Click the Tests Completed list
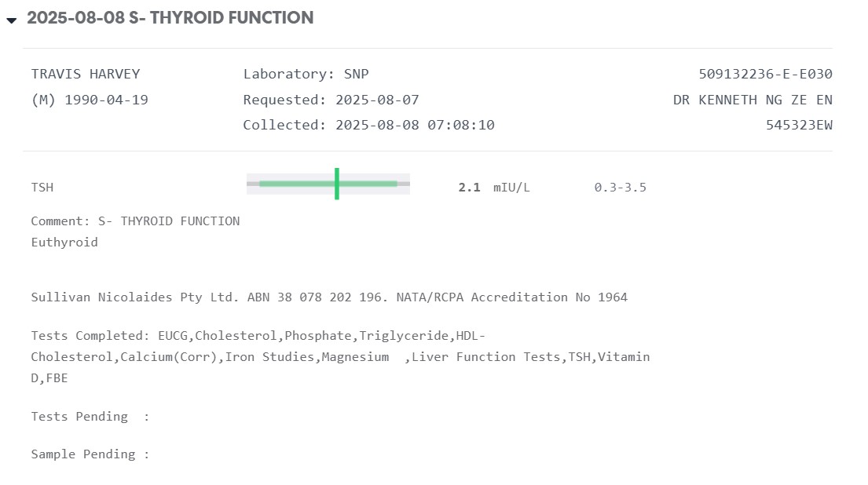Image resolution: width=868 pixels, height=485 pixels. point(340,356)
